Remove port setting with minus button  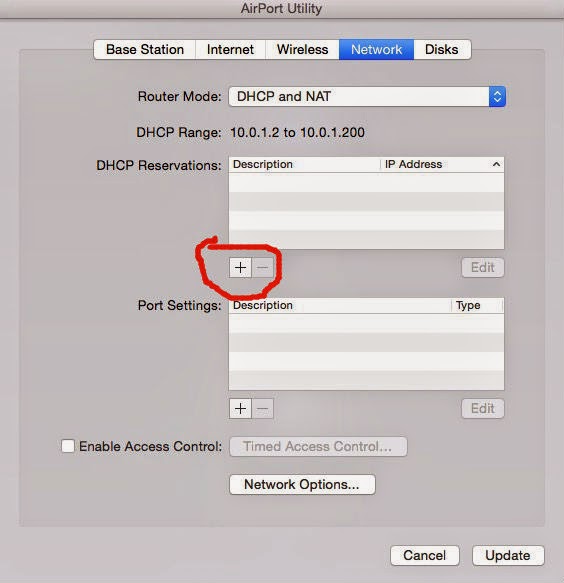[x=262, y=408]
